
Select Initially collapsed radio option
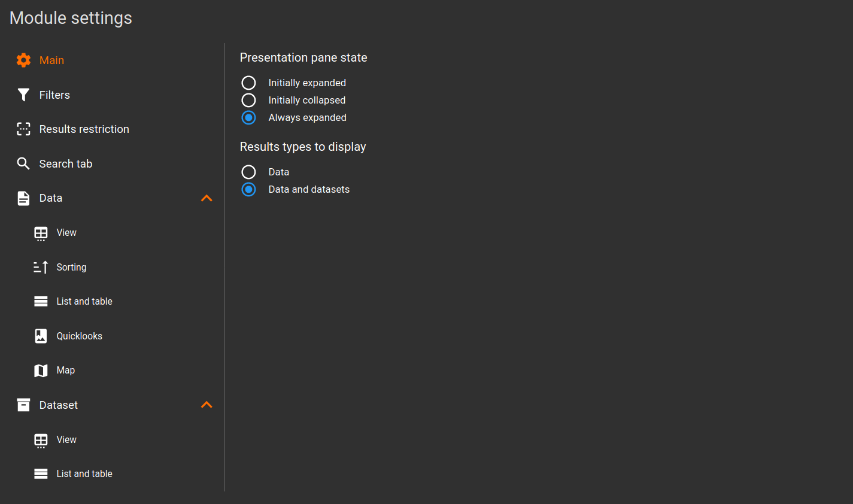click(x=248, y=100)
